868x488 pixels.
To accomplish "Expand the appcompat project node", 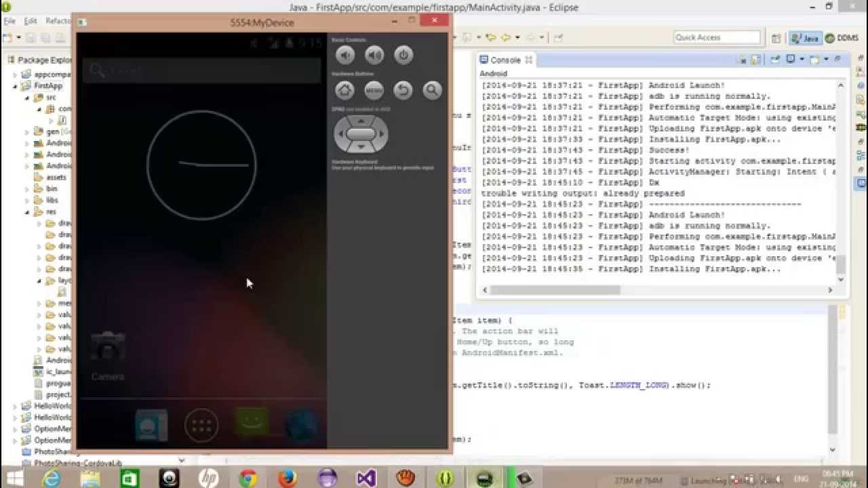I will pyautogui.click(x=16, y=75).
